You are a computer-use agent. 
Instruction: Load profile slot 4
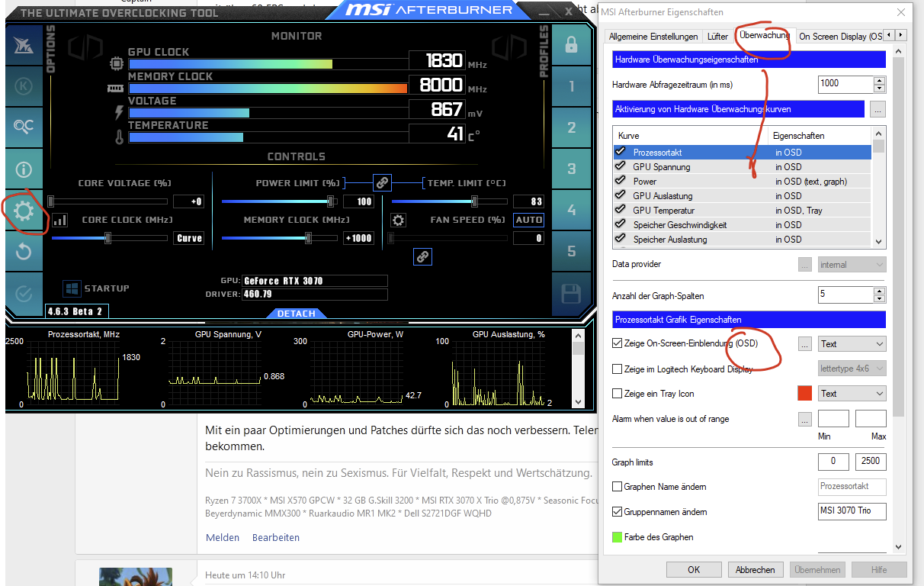coord(571,211)
